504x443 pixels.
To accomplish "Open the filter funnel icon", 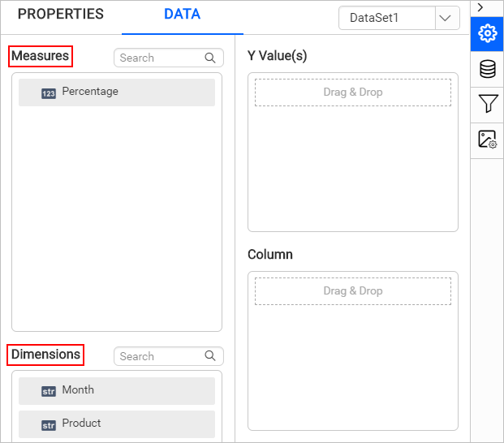I will click(487, 103).
